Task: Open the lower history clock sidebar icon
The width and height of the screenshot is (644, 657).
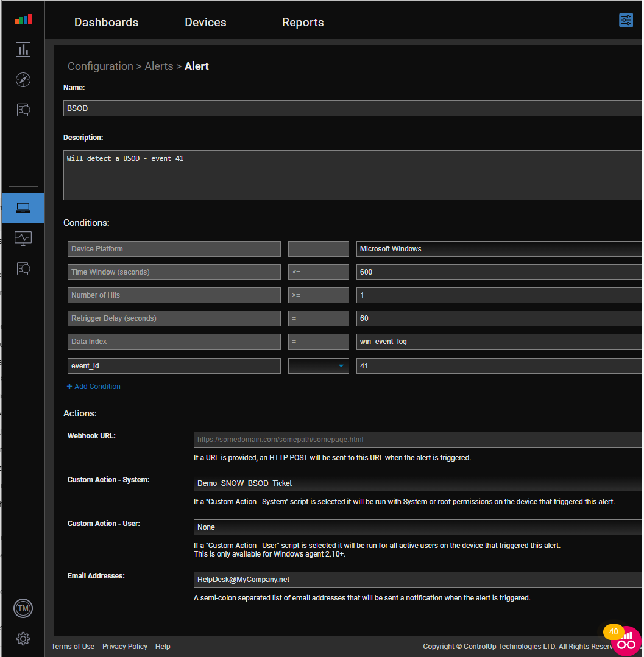Action: (23, 269)
